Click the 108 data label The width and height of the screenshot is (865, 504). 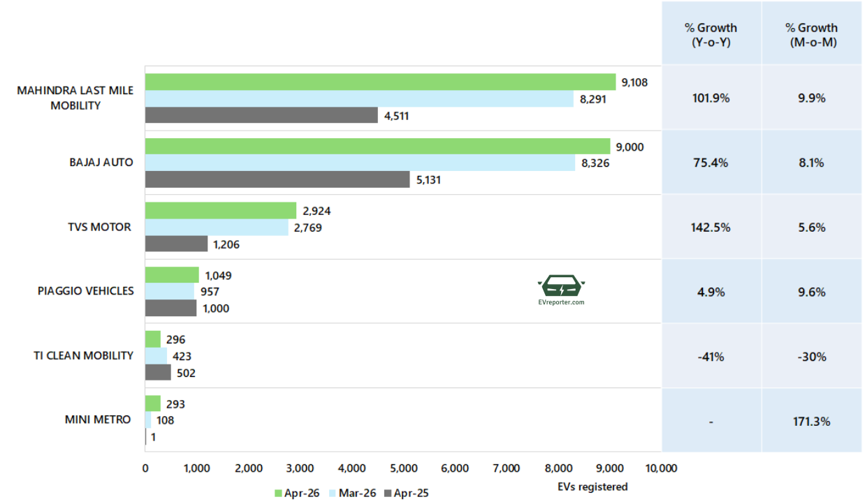click(x=165, y=420)
